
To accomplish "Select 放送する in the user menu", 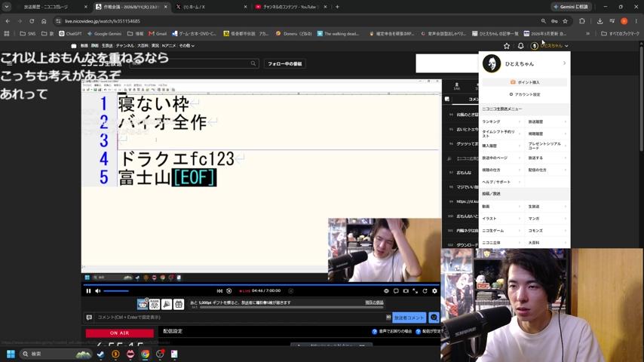I will coord(547,158).
